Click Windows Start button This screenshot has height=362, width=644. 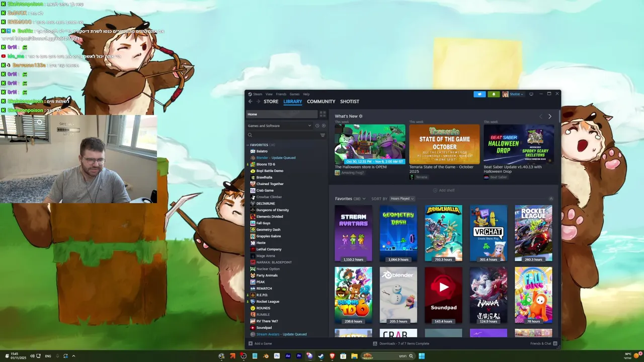click(x=422, y=356)
